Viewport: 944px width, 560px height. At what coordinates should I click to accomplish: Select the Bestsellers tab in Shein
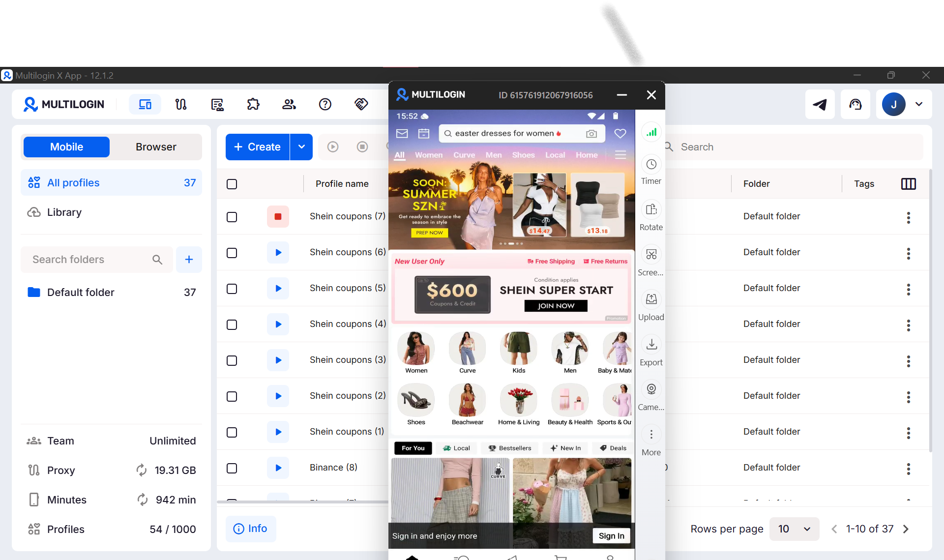509,448
